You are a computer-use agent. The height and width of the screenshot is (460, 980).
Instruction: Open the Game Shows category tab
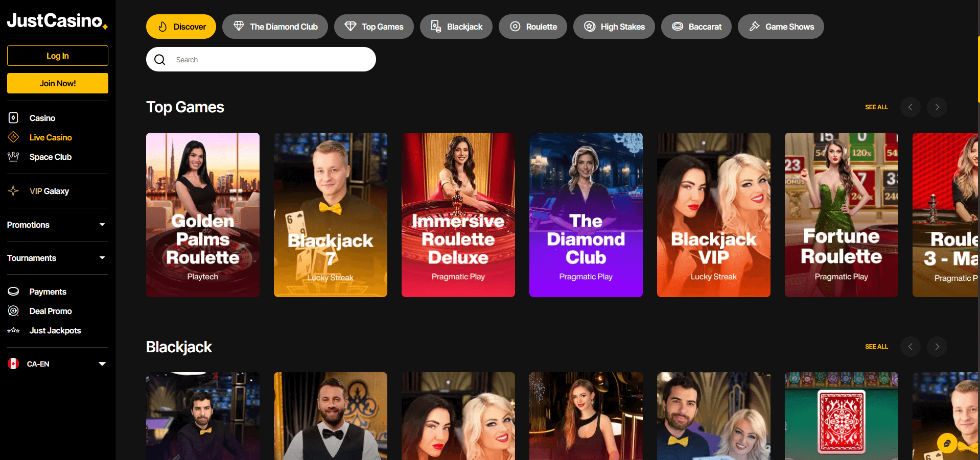pos(780,26)
